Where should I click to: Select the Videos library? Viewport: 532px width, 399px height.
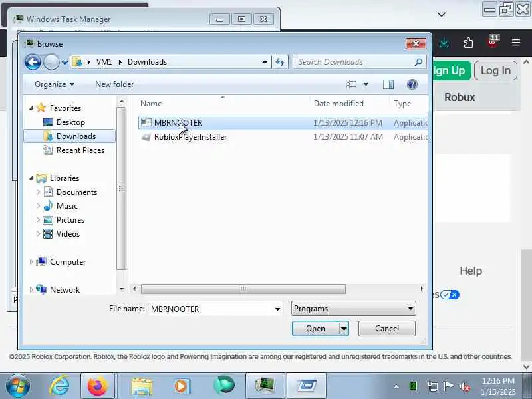tap(68, 234)
